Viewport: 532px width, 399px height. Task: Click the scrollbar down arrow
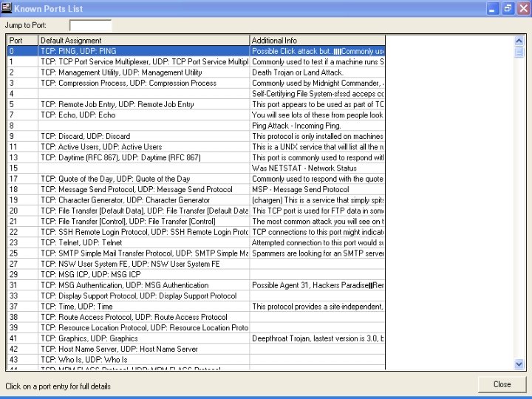(519, 364)
